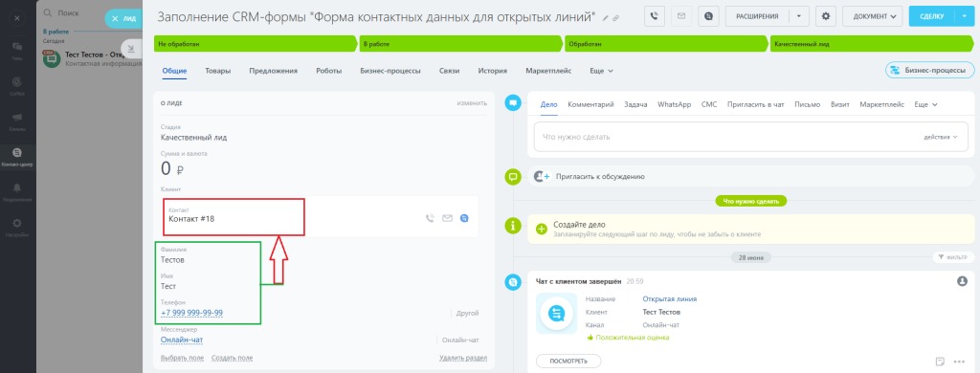Click the blue Сделку button

click(932, 16)
